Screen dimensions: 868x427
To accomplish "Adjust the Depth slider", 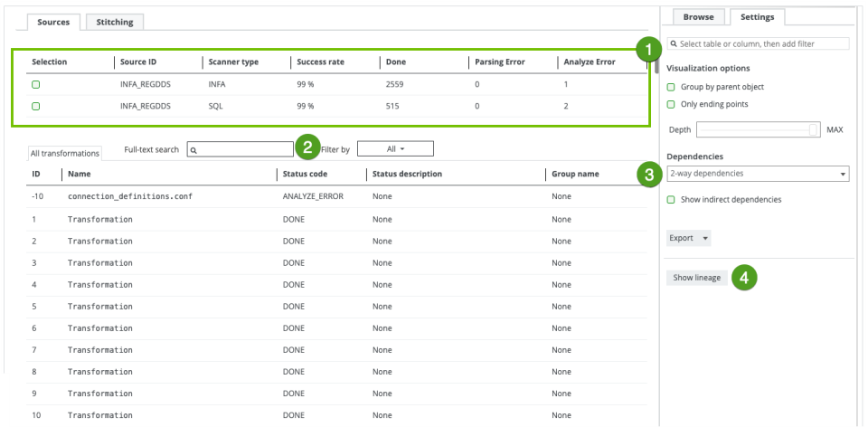I will click(x=814, y=129).
